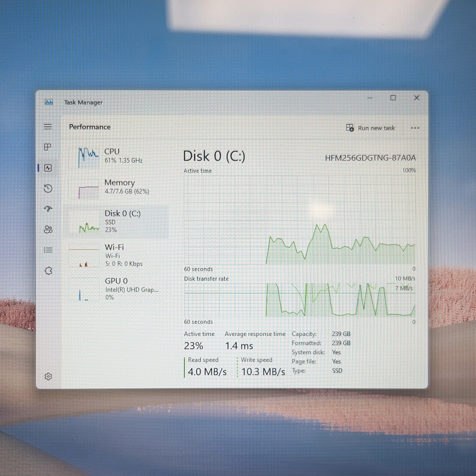Image resolution: width=476 pixels, height=476 pixels.
Task: Select the Memory performance item
Action: (116, 189)
